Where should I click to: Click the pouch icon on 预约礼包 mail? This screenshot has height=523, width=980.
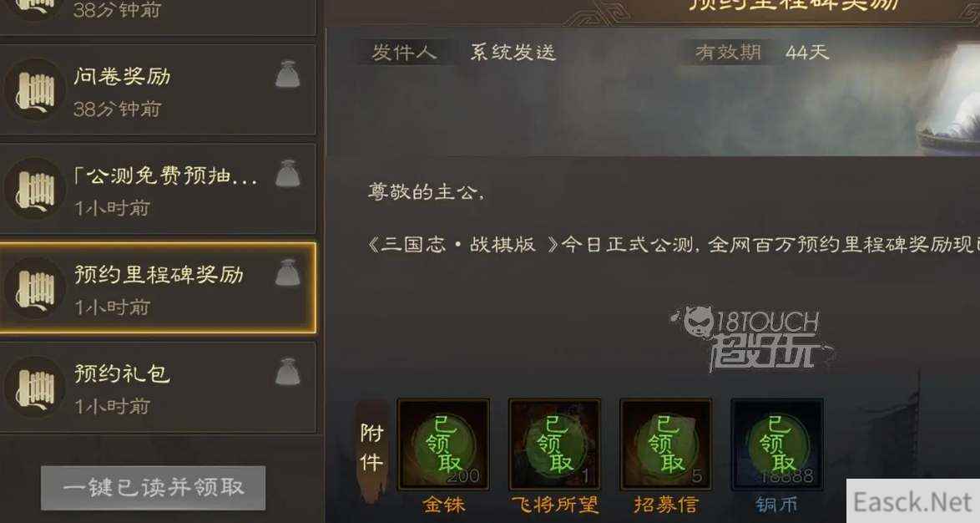click(x=287, y=372)
